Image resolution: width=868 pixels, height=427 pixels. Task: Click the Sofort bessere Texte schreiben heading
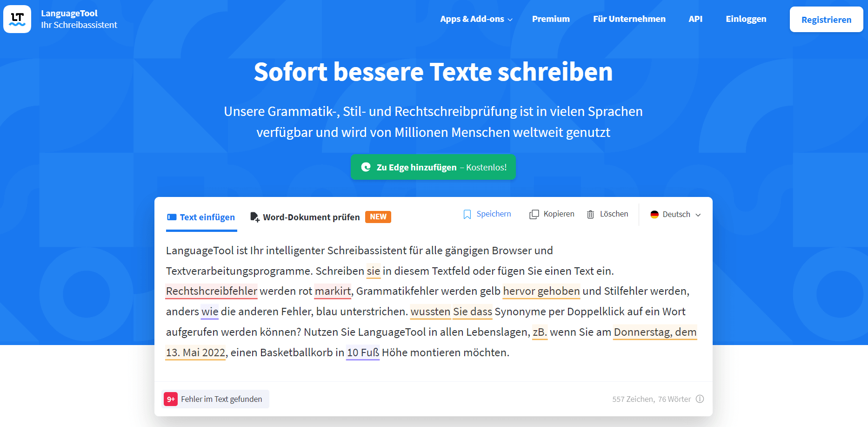[433, 72]
